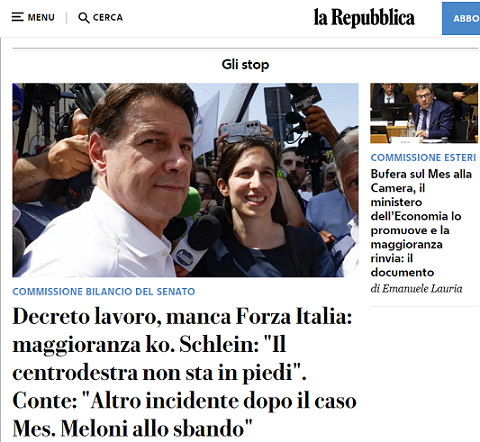Open the hamburger menu icon
The image size is (480, 442).
[17, 17]
